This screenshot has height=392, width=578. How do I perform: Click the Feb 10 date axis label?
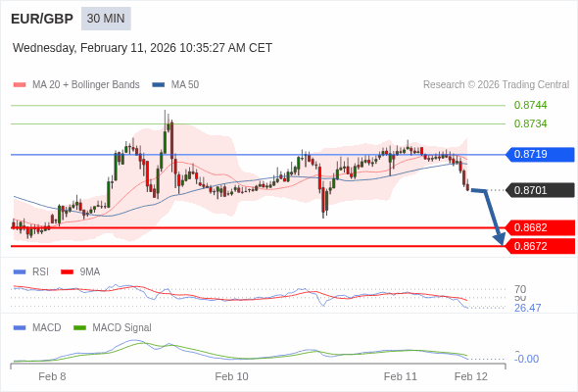coord(231,376)
